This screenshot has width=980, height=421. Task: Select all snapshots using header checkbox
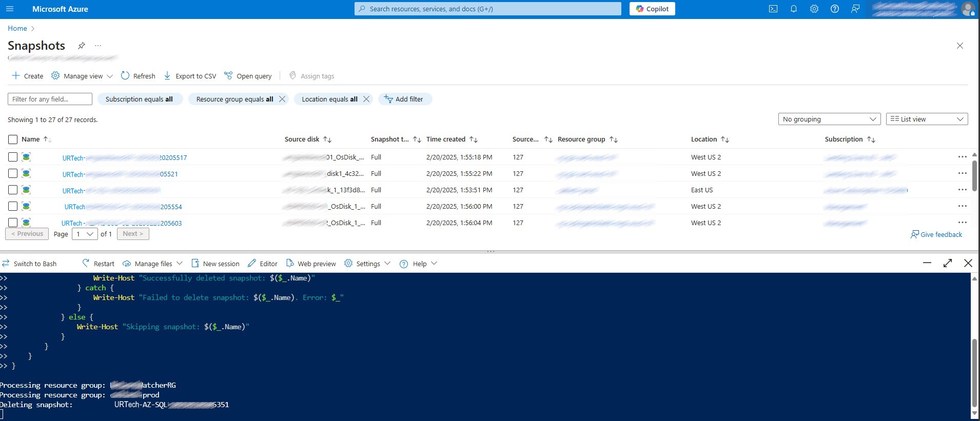[x=13, y=139]
